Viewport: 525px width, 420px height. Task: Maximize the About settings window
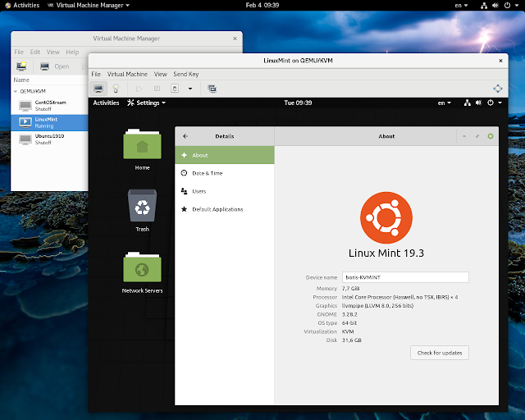click(x=477, y=136)
